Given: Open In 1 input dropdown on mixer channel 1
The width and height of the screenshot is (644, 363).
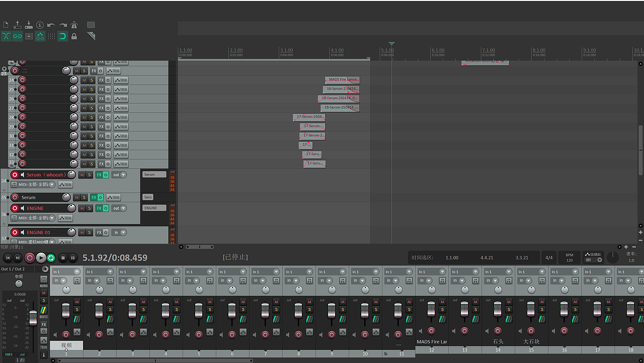Looking at the screenshot, I should coord(66,272).
